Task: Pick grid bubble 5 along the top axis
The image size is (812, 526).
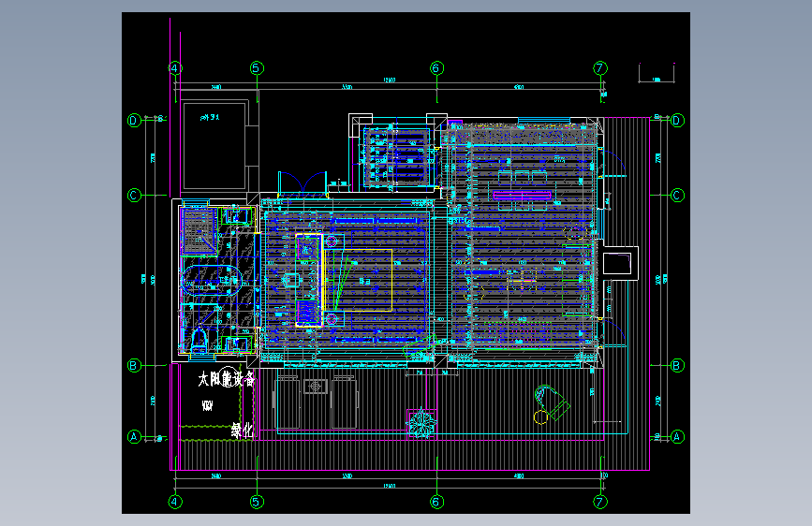Action: click(257, 67)
